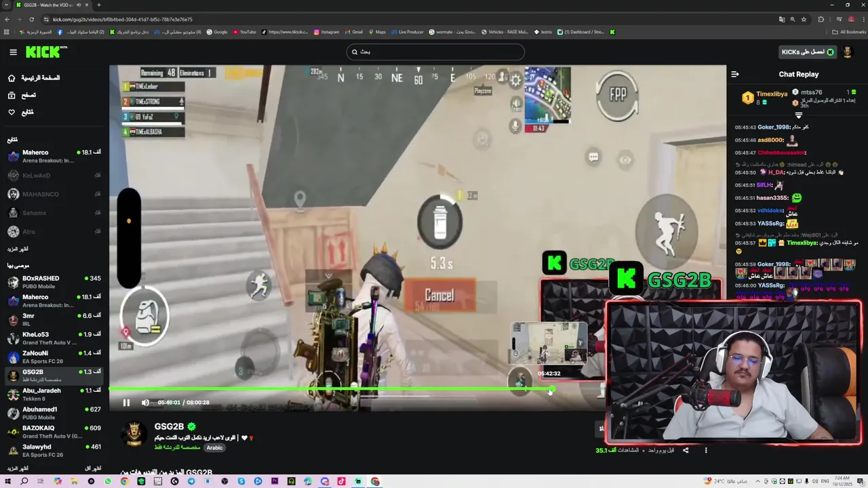Open the Following heart sidebar link
Viewport: 868px width, 488px height.
click(x=20, y=112)
